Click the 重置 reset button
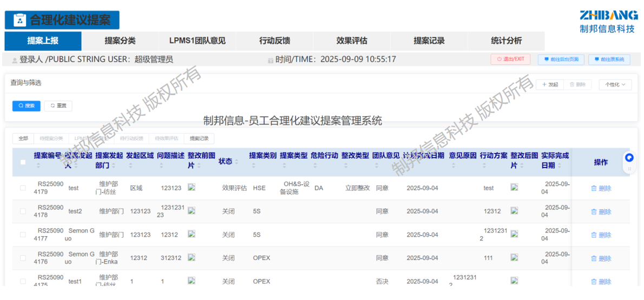This screenshot has height=300, width=644. [x=58, y=106]
